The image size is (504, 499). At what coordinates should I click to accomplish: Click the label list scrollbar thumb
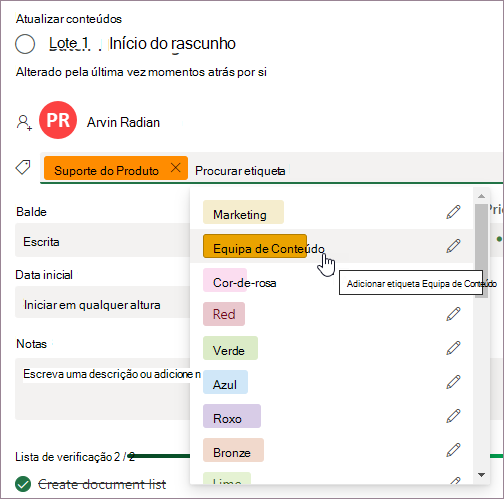tap(481, 251)
